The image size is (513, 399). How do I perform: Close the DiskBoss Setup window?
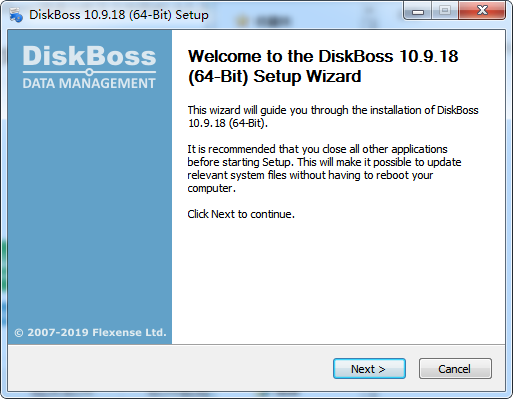(x=482, y=11)
